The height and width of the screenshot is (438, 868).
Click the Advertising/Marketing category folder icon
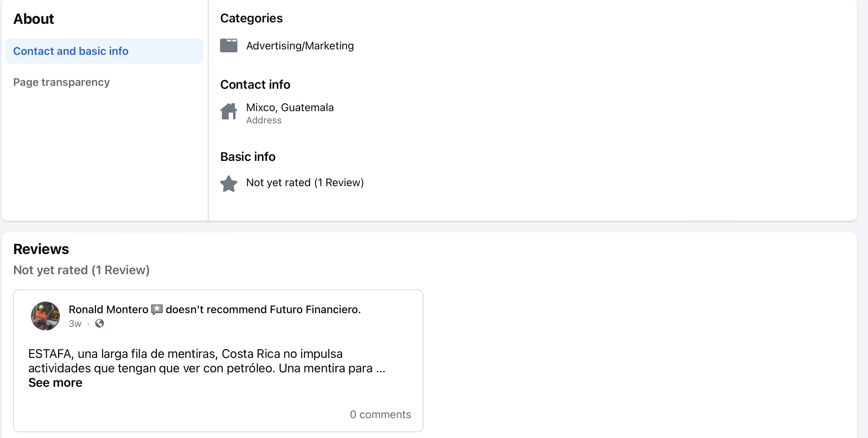pyautogui.click(x=229, y=45)
